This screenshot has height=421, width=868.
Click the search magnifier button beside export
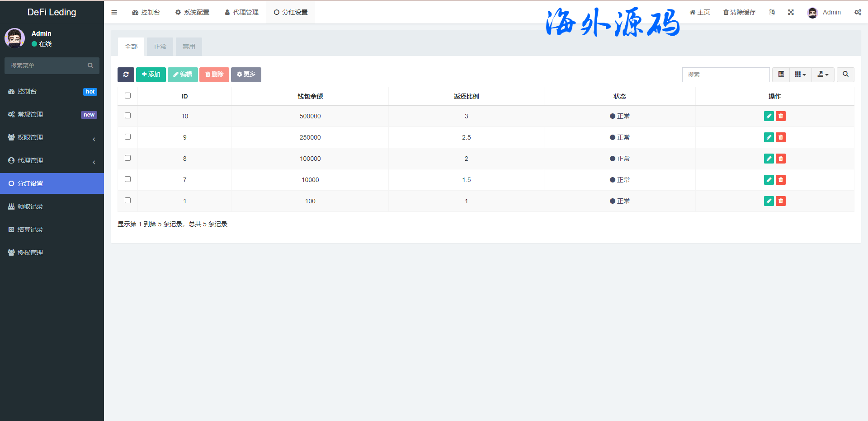(845, 75)
